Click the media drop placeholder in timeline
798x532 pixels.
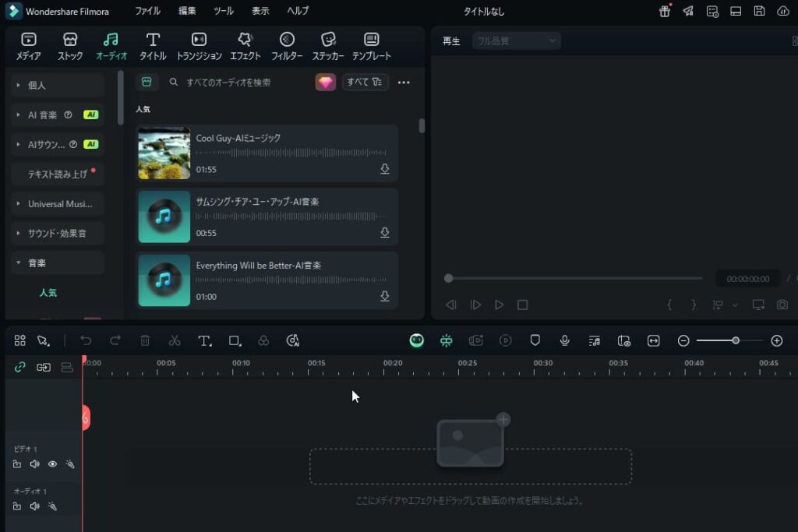(x=470, y=466)
